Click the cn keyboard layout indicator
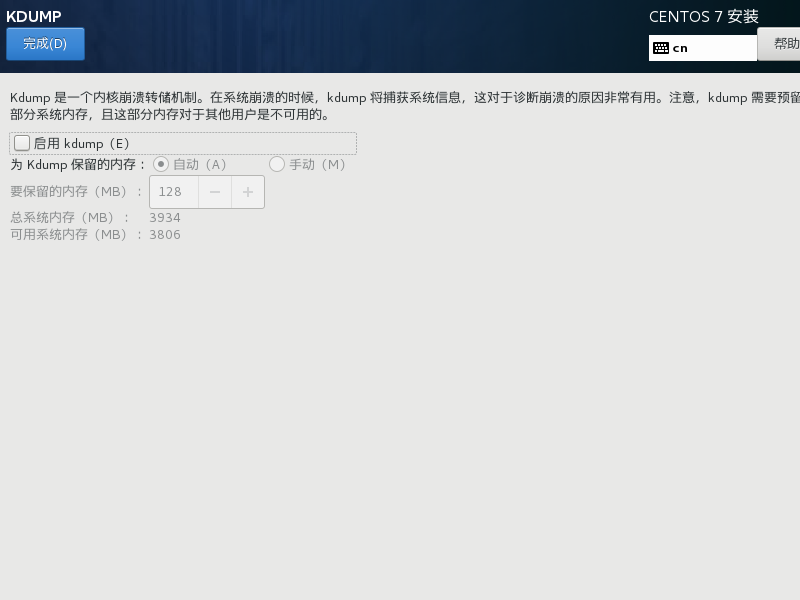Viewport: 800px width, 600px height. coord(680,48)
